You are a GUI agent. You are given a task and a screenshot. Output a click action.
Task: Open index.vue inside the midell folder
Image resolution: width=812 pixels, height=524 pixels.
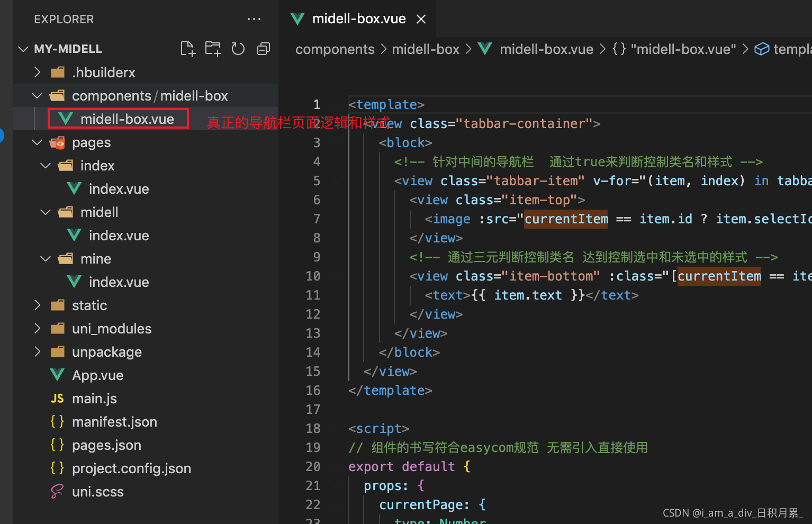[x=119, y=236]
